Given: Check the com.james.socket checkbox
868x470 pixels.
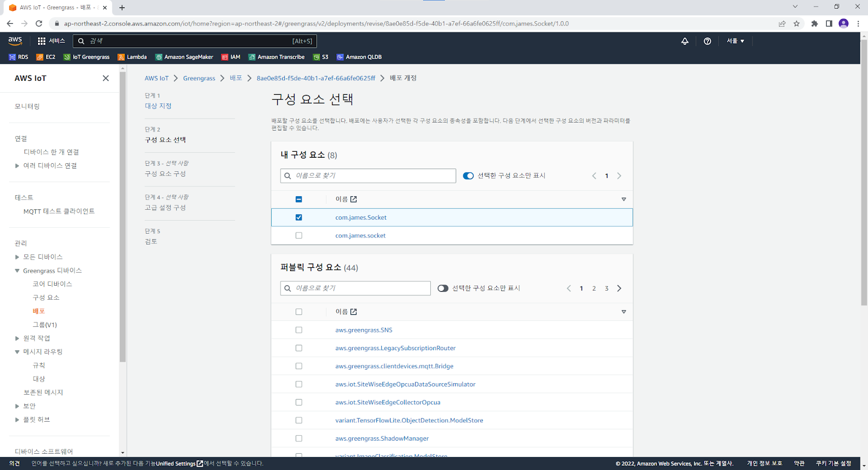Looking at the screenshot, I should click(299, 235).
